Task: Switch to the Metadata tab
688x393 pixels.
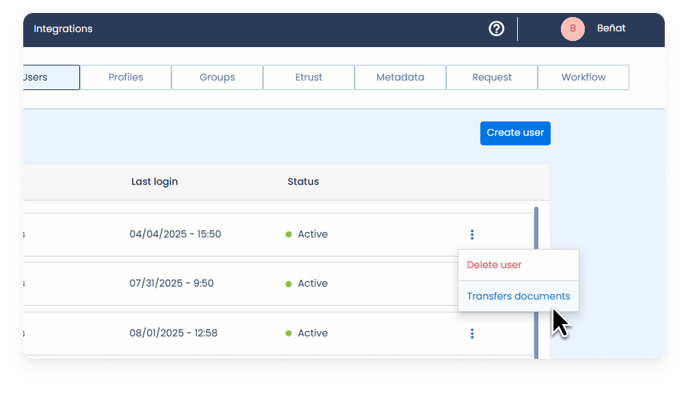Action: [x=400, y=78]
